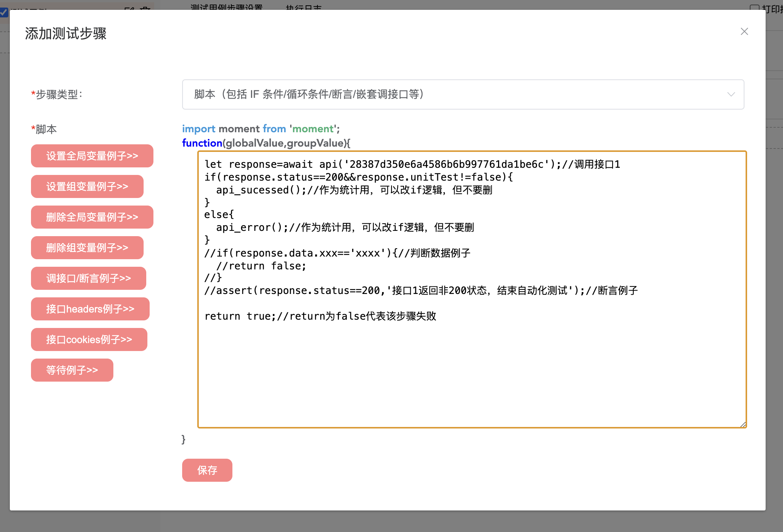Click the 设置全局变量例子 button
Image resolution: width=783 pixels, height=532 pixels.
[x=92, y=156]
